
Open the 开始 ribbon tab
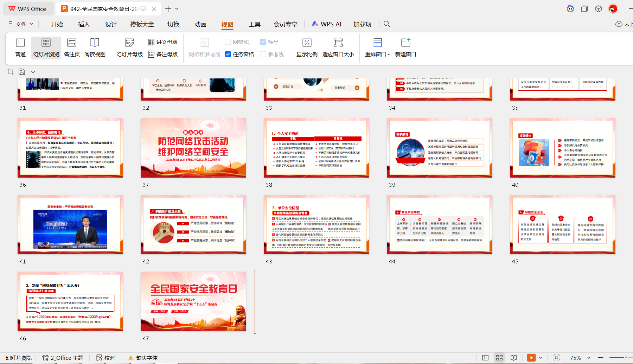[57, 24]
